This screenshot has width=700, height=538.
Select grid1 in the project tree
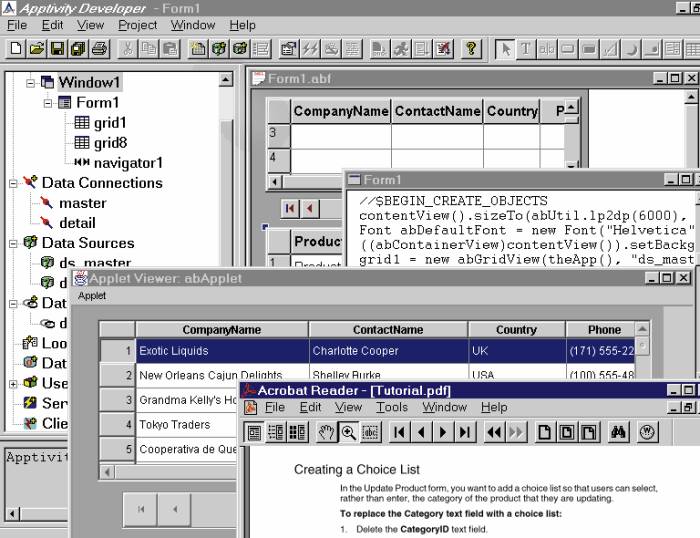[x=109, y=123]
